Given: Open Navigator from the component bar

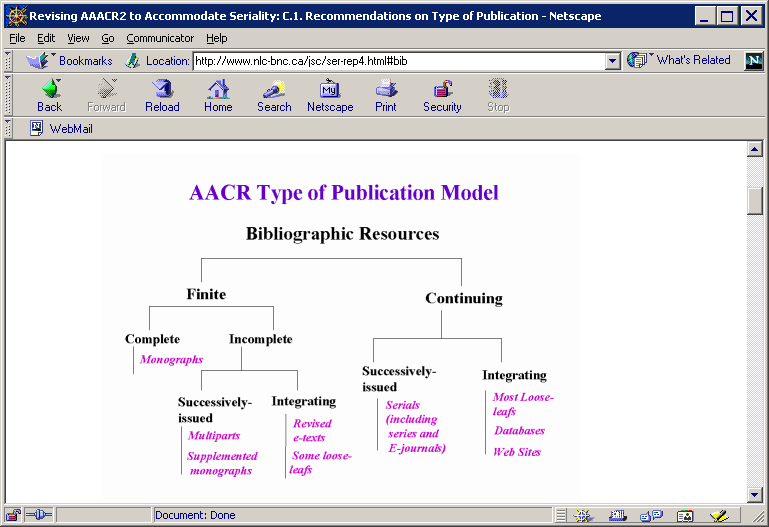Looking at the screenshot, I should (583, 516).
